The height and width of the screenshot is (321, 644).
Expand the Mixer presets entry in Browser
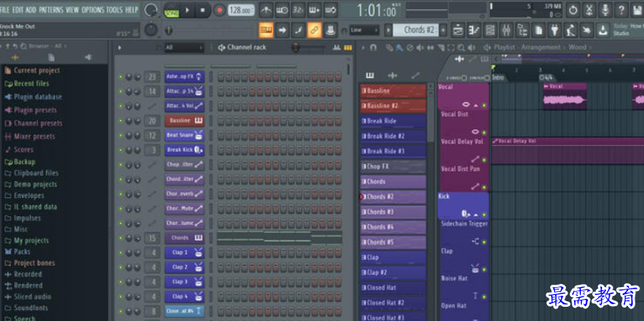tap(30, 136)
